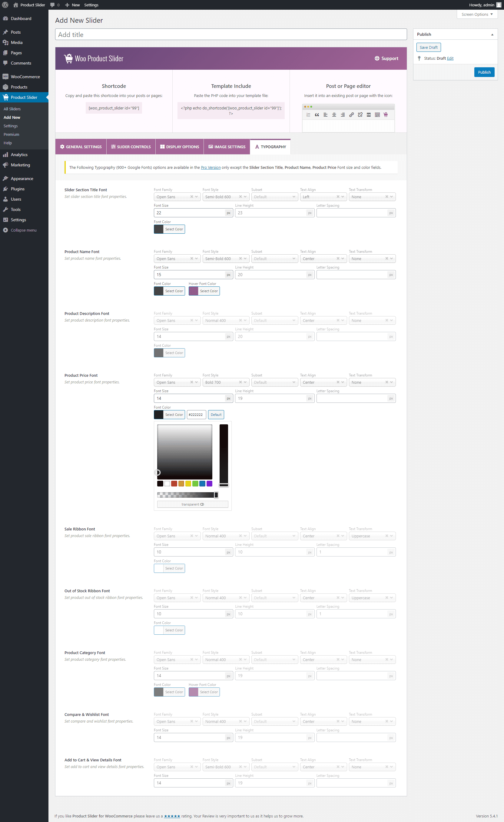The width and height of the screenshot is (504, 822).
Task: Open Product Name Font Family dropdown
Action: pos(177,259)
